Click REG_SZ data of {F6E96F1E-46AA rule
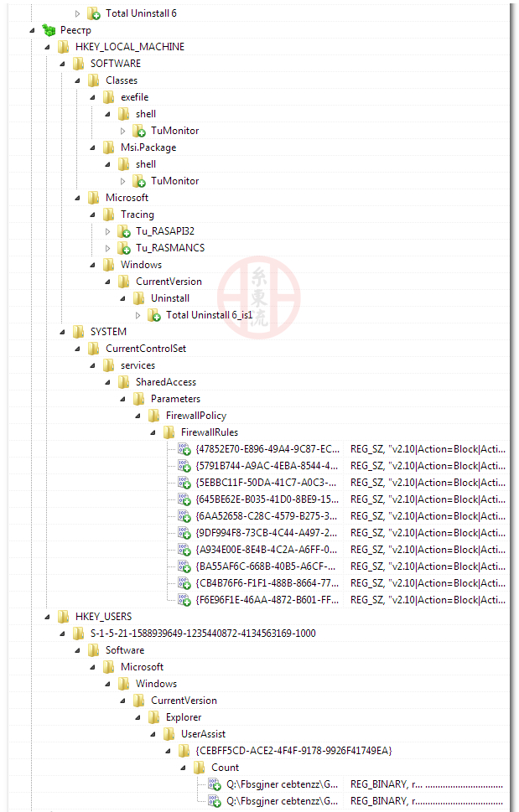519x812 pixels. pos(428,600)
